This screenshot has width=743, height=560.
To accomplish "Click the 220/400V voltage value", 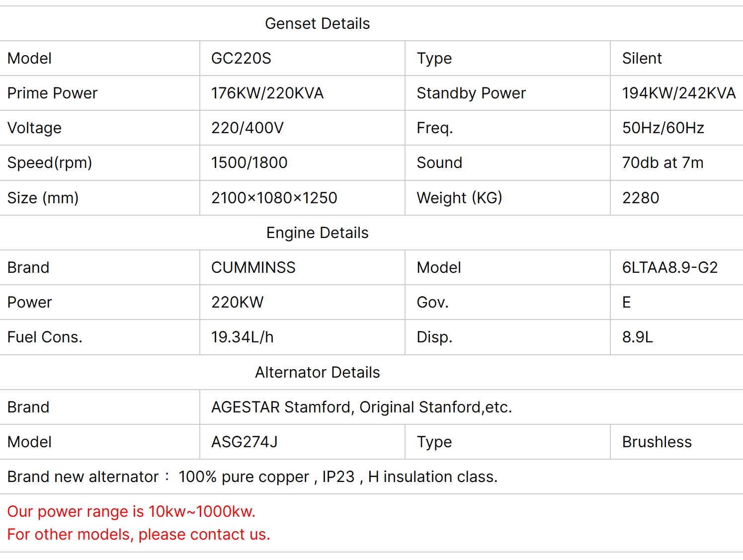I will (247, 128).
